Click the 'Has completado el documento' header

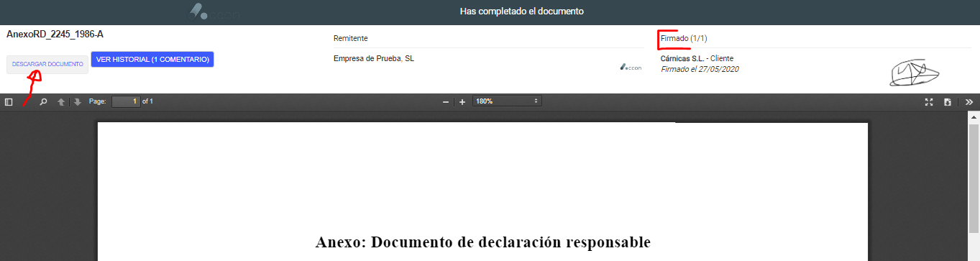click(x=521, y=12)
